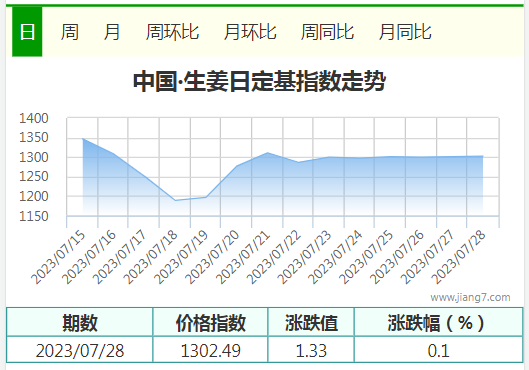This screenshot has width=529, height=370.
Task: Click the 1400 y-axis label
Action: 34,118
